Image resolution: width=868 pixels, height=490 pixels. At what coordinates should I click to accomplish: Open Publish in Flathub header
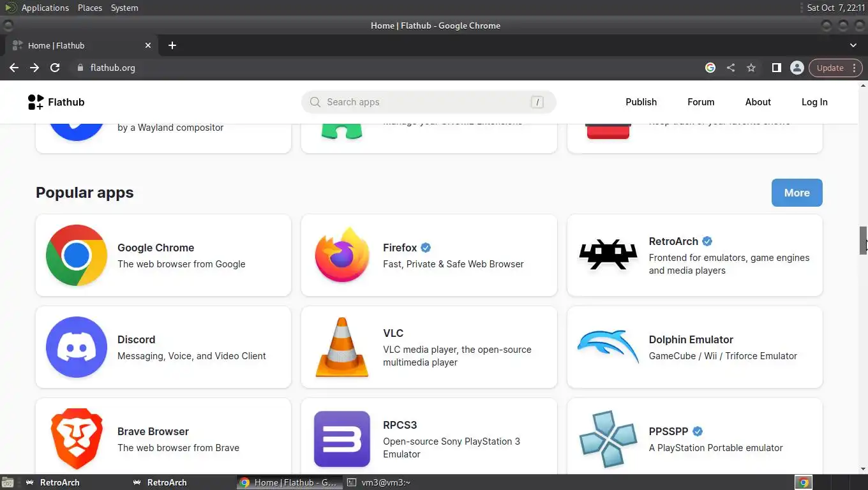(641, 102)
